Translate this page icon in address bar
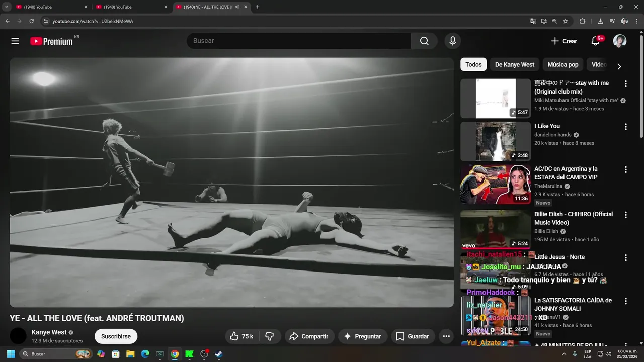The width and height of the screenshot is (644, 362). [533, 21]
